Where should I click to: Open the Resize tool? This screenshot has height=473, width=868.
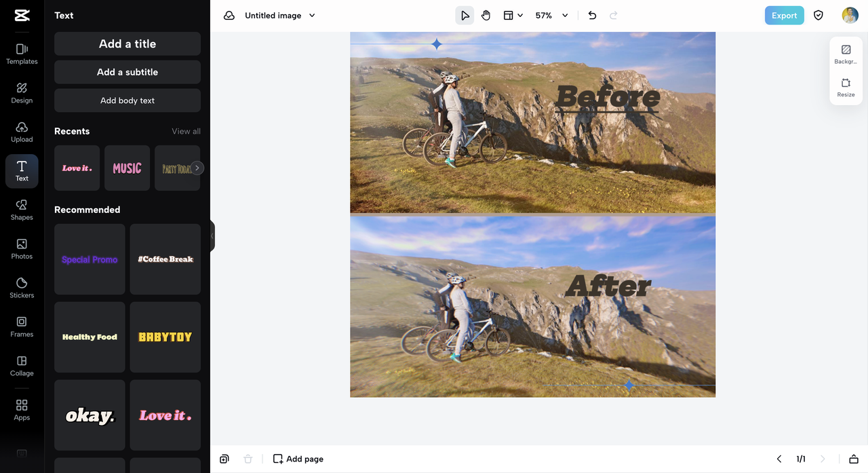coord(846,88)
